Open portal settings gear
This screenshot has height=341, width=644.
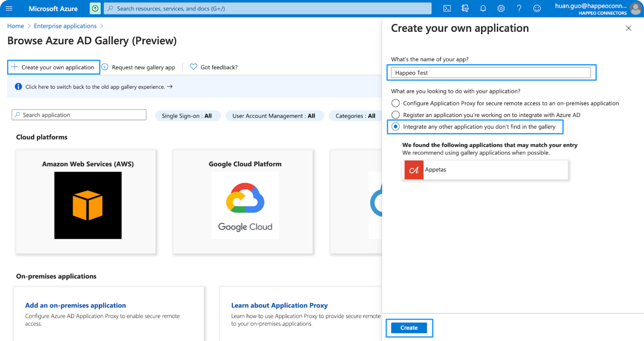tap(501, 8)
